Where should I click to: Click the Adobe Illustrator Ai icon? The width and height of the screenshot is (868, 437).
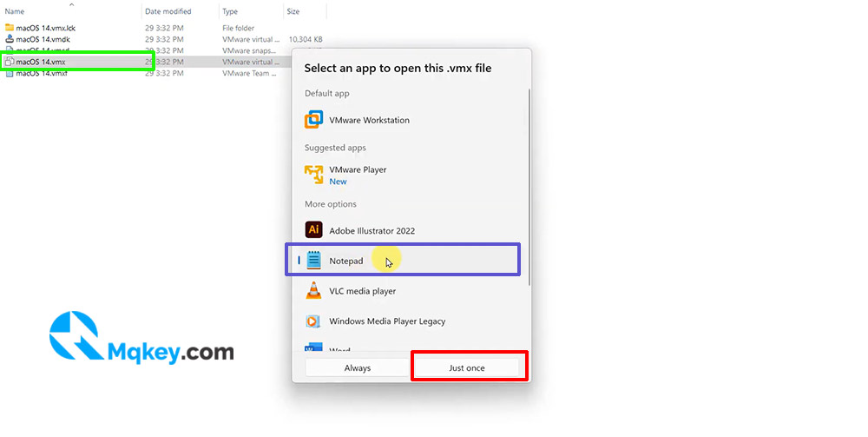click(314, 229)
